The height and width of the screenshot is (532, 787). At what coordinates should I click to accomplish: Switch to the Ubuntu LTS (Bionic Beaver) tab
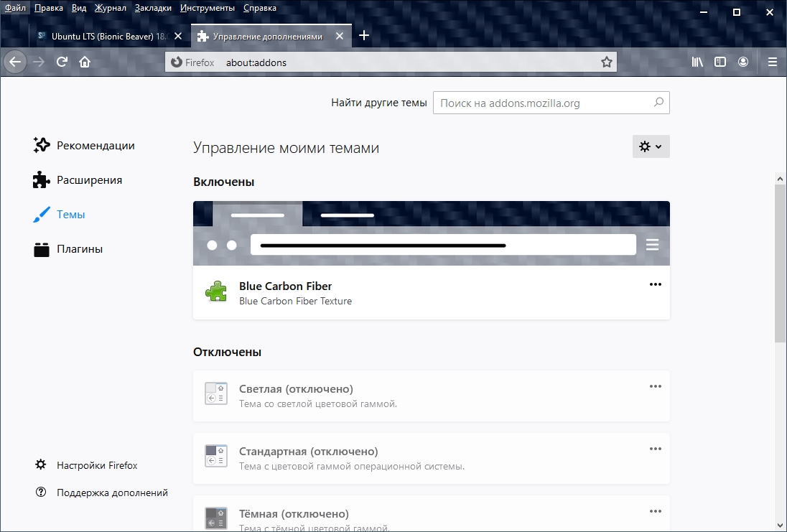click(x=110, y=36)
